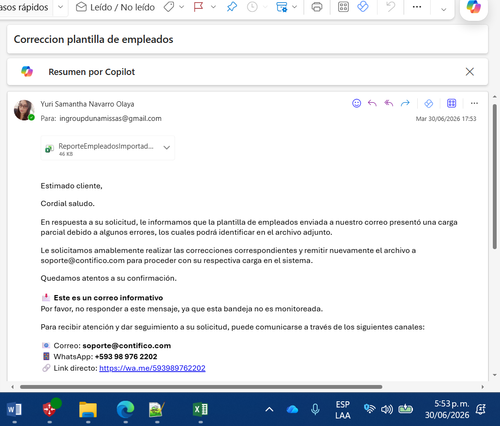Click the Copilot logo in the summary bar

pyautogui.click(x=27, y=71)
